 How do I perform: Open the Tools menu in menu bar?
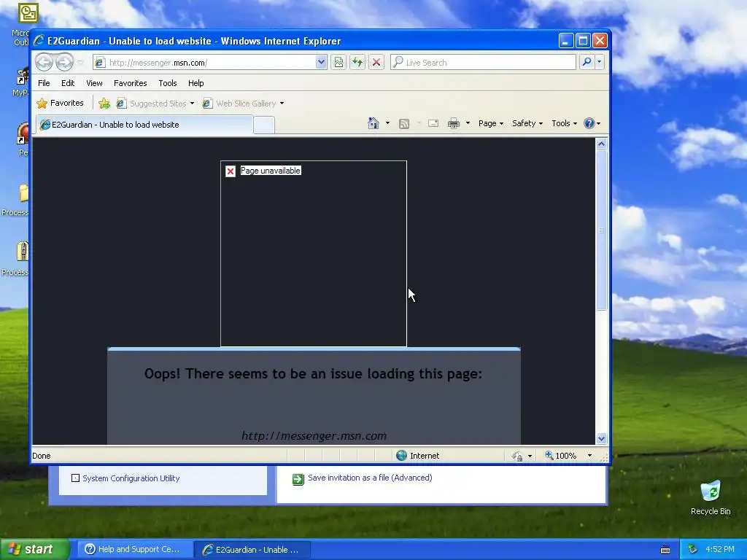coord(168,83)
